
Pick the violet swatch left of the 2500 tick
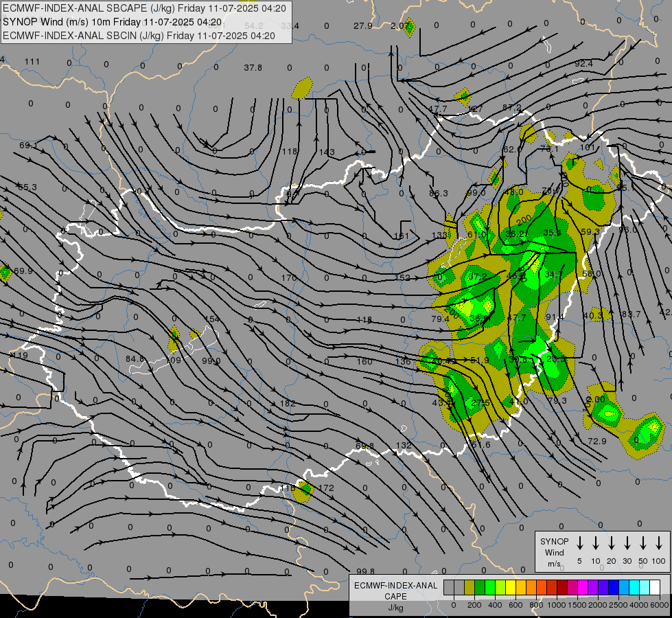[603, 587]
